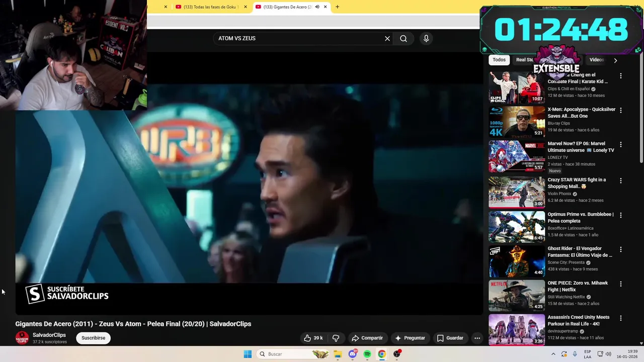Open File Explorer from the taskbar
644x362 pixels.
(x=338, y=354)
